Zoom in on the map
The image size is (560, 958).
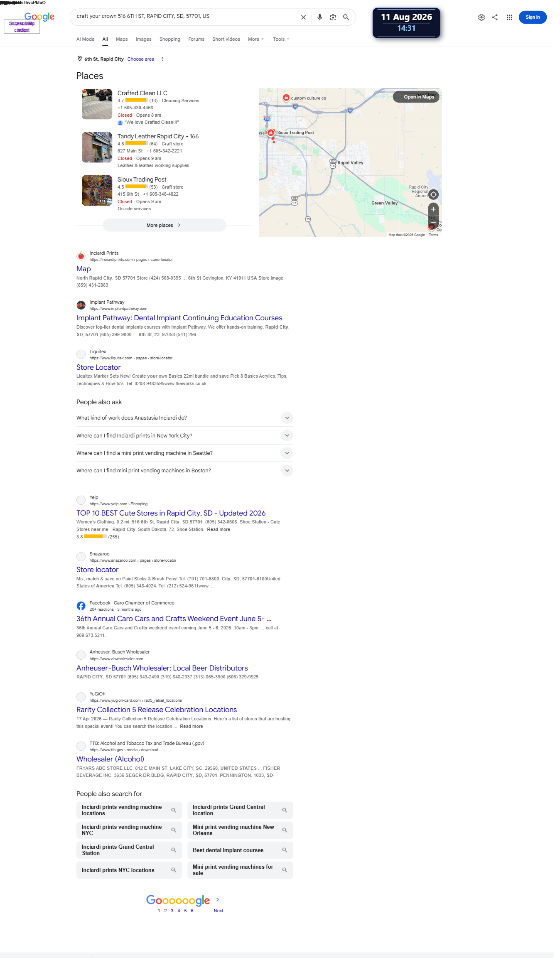point(433,209)
